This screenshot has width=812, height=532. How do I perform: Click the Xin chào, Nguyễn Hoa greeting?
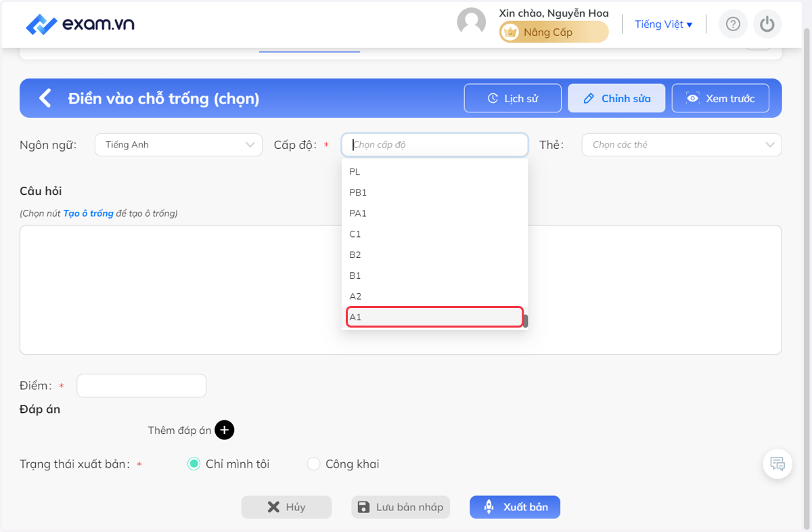(x=554, y=13)
